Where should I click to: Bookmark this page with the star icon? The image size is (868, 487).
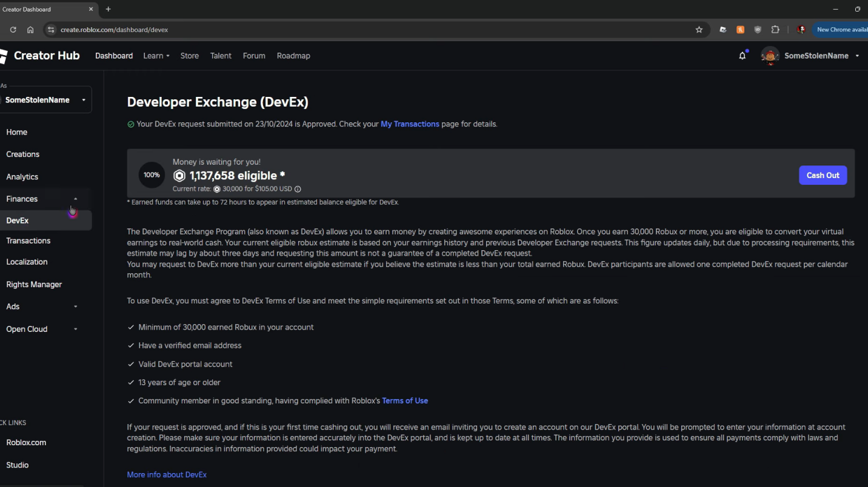[x=699, y=30]
